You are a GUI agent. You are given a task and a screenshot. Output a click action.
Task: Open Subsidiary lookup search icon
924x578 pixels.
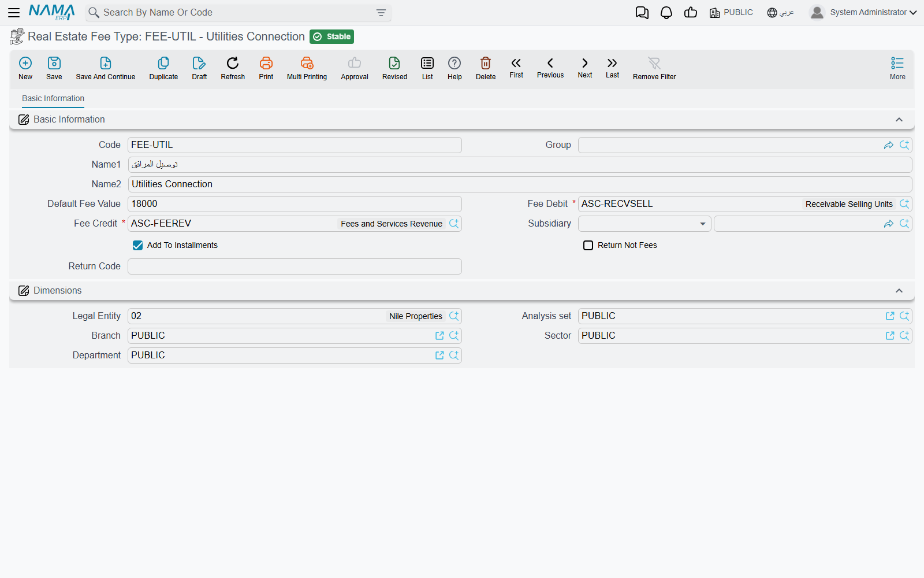pos(904,224)
